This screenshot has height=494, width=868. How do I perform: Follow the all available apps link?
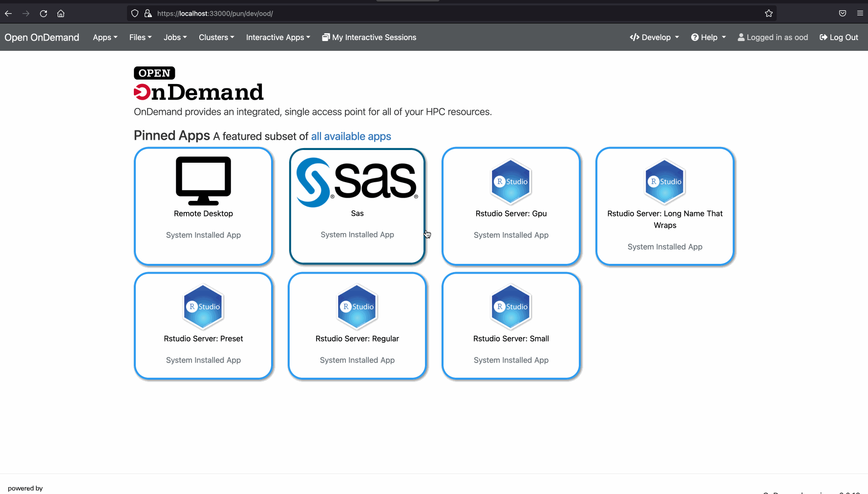[x=351, y=136]
